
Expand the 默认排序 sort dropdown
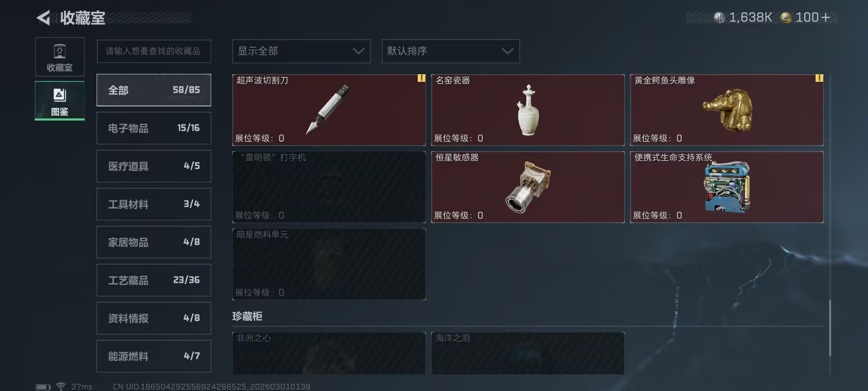pyautogui.click(x=451, y=51)
